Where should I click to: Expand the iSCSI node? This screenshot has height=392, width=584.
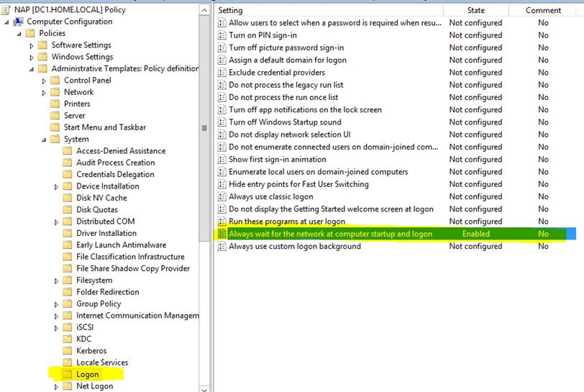coord(56,328)
